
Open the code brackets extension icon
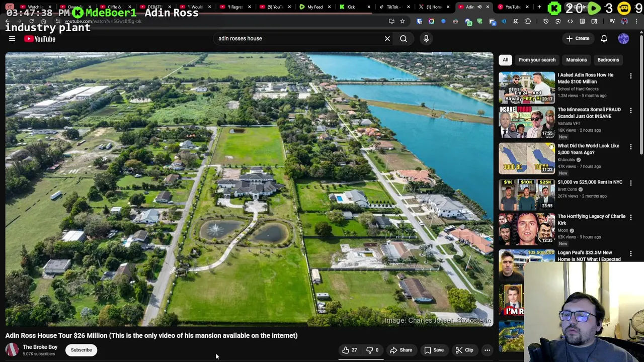pyautogui.click(x=570, y=21)
